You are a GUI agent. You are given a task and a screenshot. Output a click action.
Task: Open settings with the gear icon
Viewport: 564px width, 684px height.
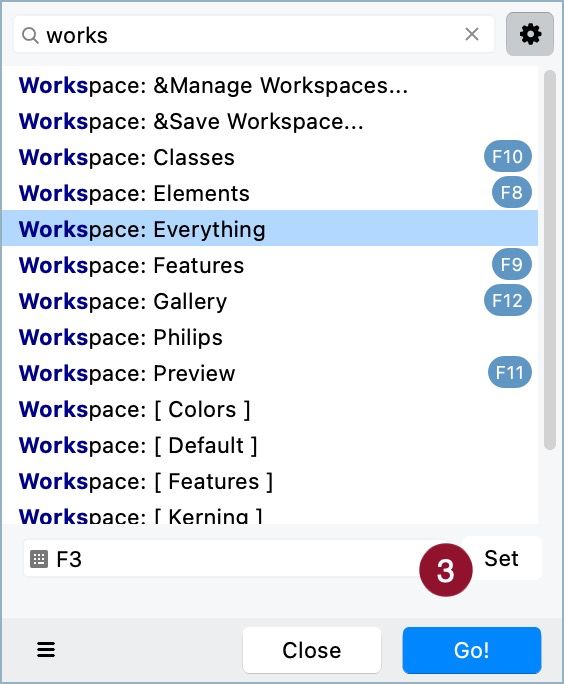click(530, 34)
